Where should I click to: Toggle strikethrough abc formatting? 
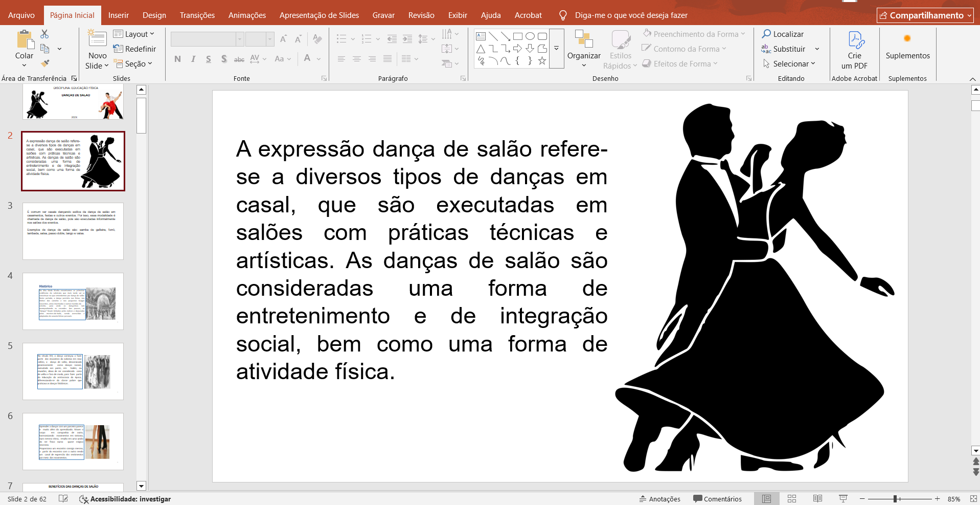pyautogui.click(x=239, y=59)
